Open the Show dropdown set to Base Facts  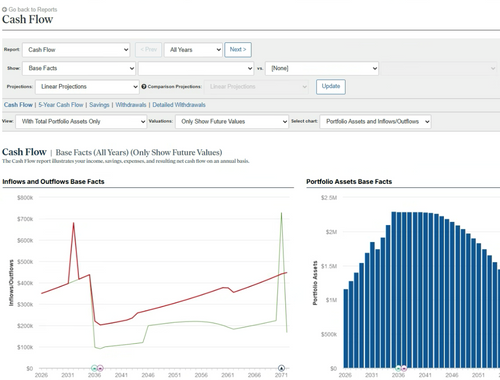pyautogui.click(x=79, y=68)
